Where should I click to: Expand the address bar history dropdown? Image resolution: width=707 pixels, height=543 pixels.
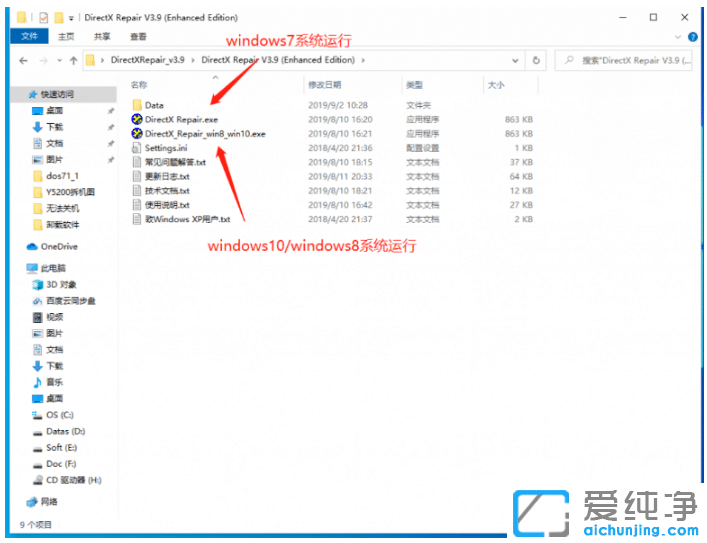[x=515, y=60]
